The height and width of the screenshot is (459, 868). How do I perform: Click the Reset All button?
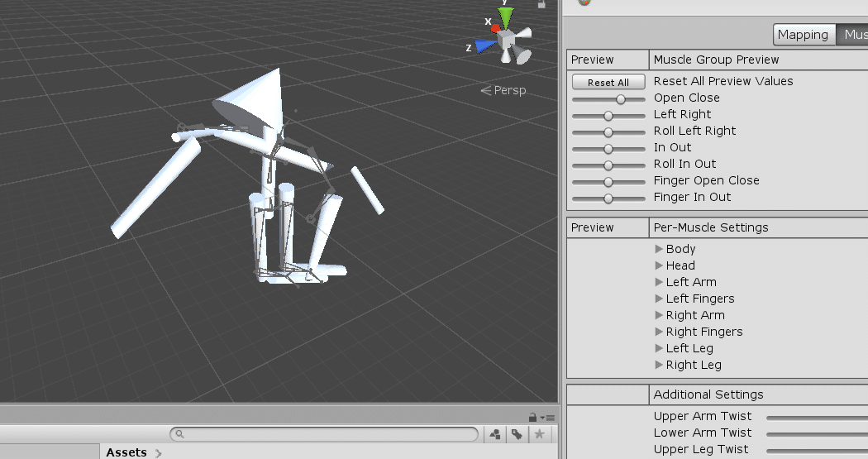point(608,82)
